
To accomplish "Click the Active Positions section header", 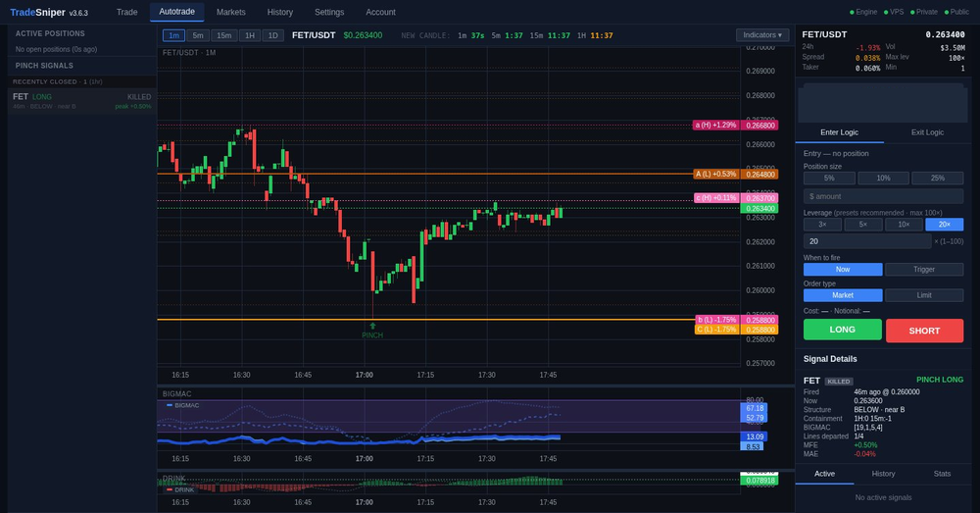I will (x=50, y=33).
